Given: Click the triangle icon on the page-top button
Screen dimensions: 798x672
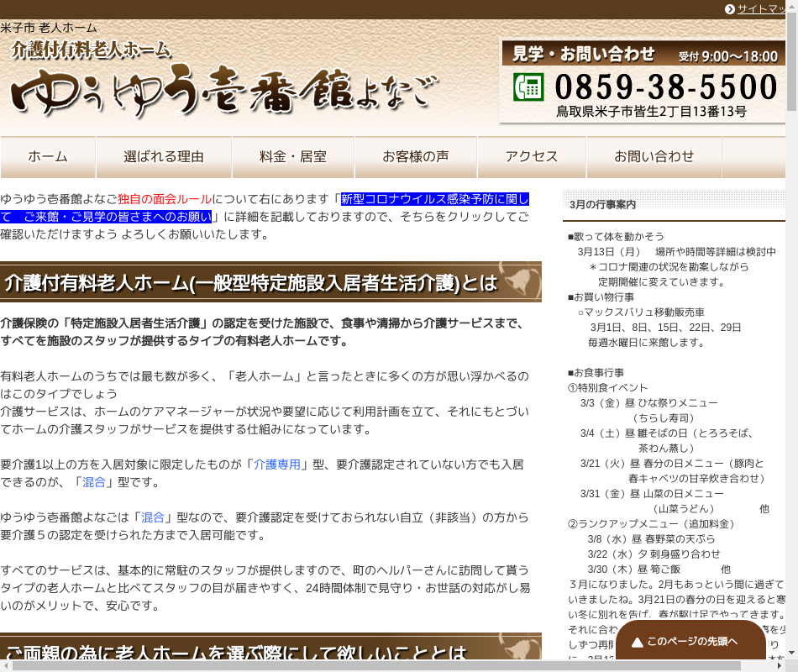Looking at the screenshot, I should [638, 643].
